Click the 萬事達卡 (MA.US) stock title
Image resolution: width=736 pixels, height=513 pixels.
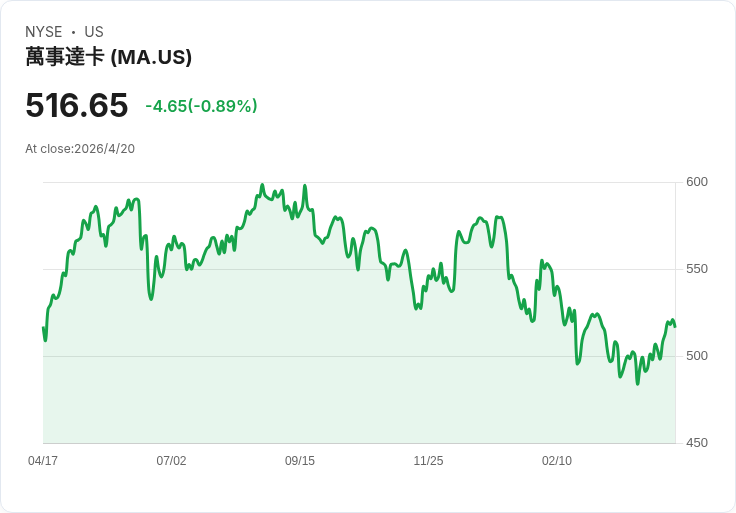click(x=108, y=57)
